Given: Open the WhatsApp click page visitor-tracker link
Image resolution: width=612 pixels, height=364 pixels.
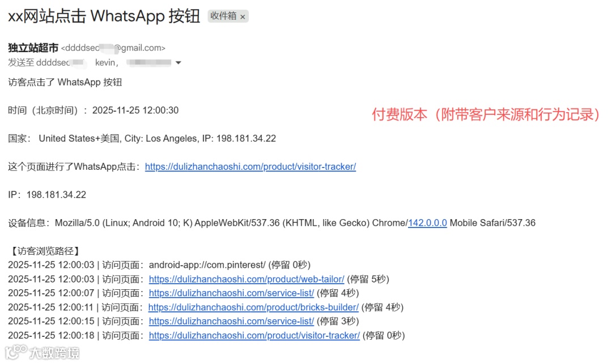Looking at the screenshot, I should point(250,167).
